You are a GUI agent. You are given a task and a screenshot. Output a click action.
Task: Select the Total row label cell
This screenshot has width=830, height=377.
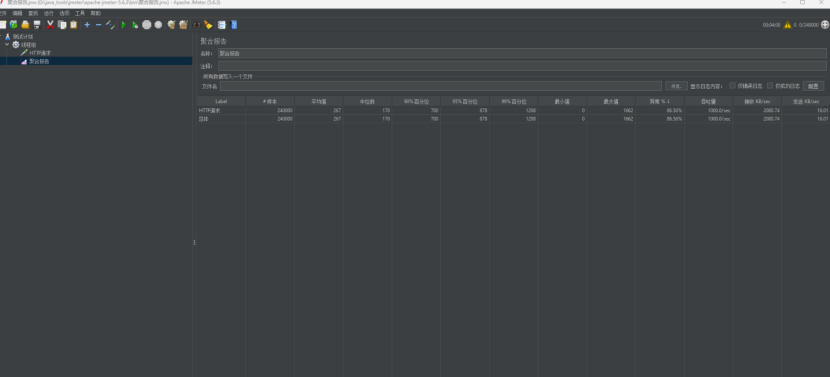[x=221, y=119]
